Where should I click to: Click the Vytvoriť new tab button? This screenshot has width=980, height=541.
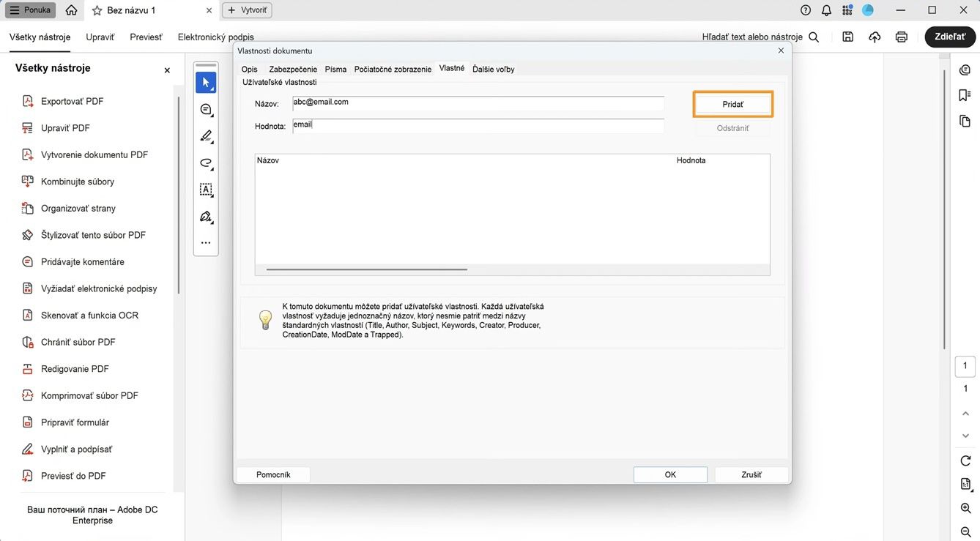pos(248,10)
